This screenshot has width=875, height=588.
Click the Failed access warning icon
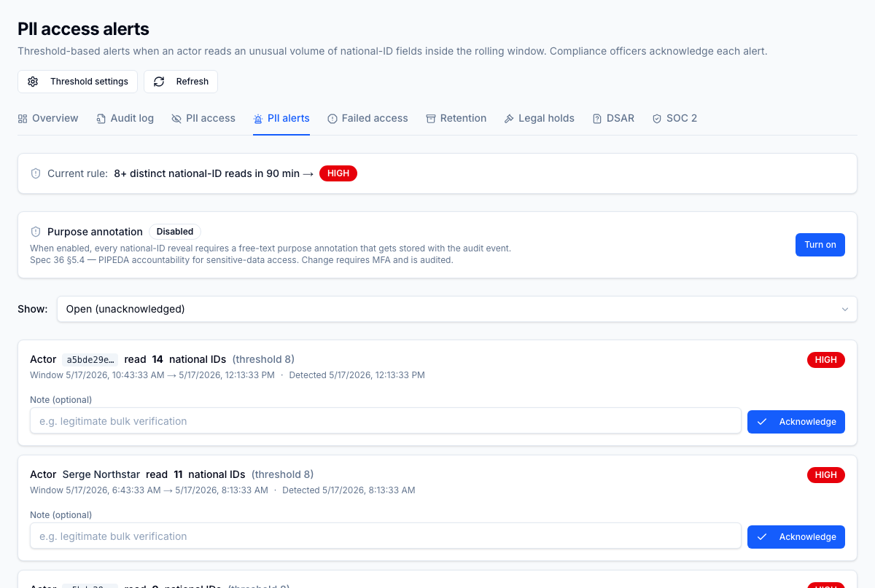click(332, 119)
